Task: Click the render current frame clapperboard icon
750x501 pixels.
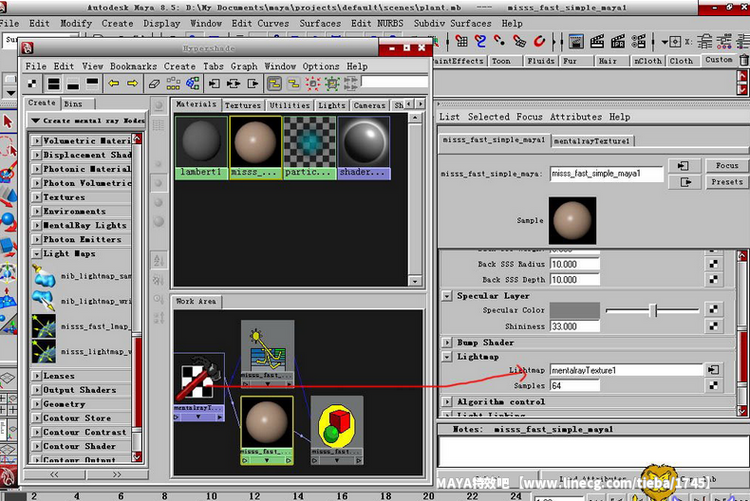Action: tap(597, 42)
